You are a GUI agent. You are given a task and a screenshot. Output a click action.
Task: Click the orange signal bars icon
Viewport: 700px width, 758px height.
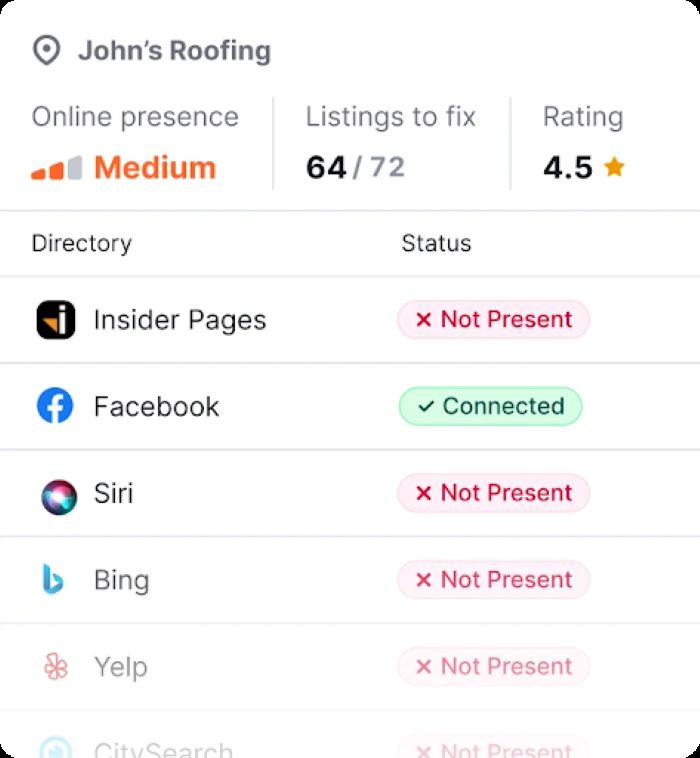click(56, 168)
